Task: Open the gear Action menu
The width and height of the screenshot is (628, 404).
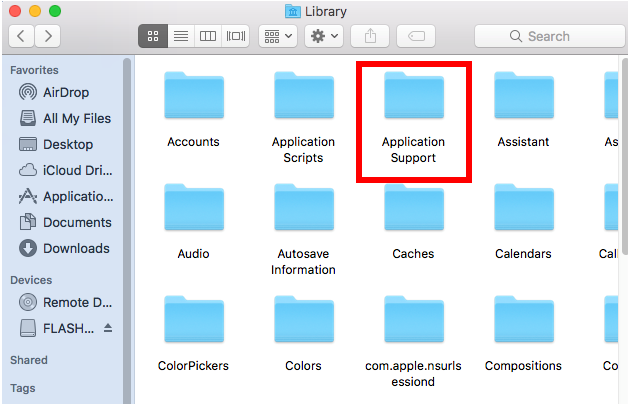Action: (x=324, y=36)
